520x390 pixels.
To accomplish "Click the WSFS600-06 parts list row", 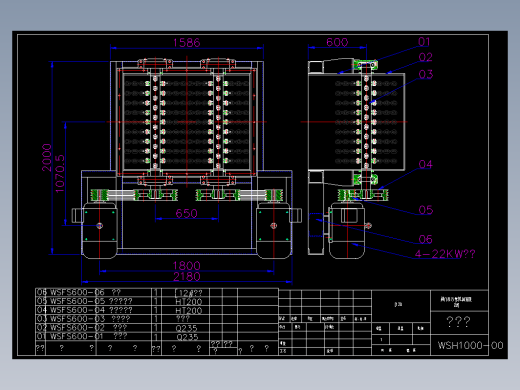I will [x=157, y=293].
